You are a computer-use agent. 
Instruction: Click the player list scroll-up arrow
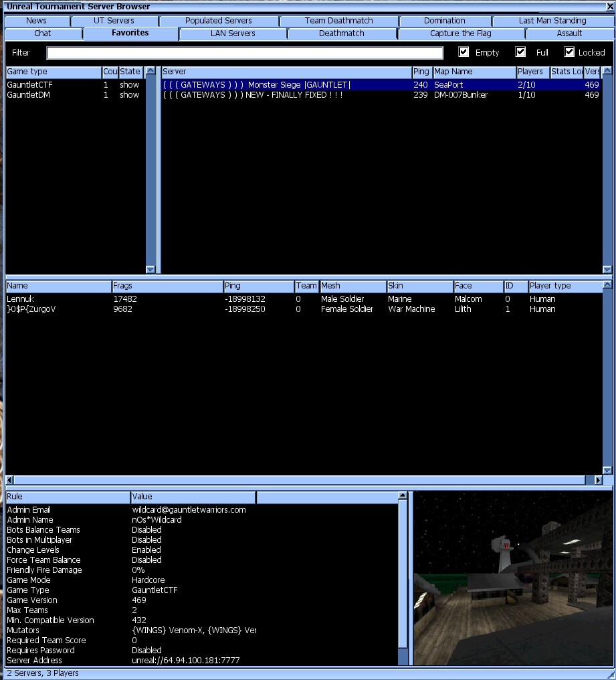(607, 284)
